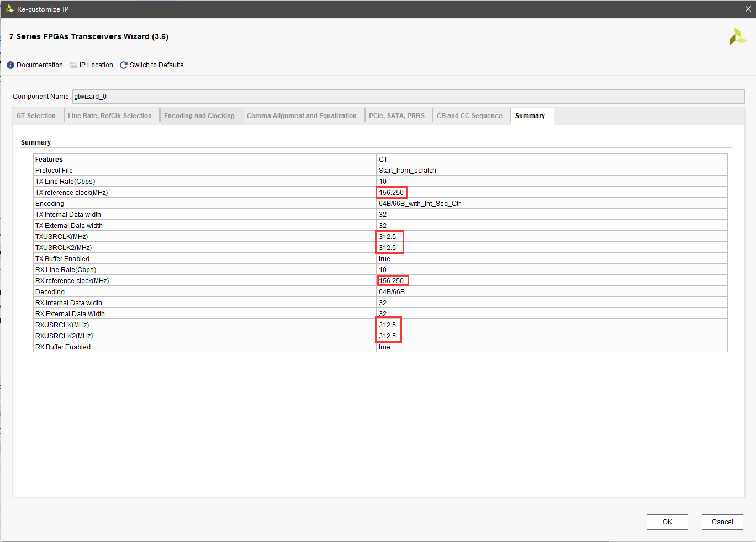Viewport: 756px width, 542px height.
Task: Click the Vivado icon in title bar
Action: (x=9, y=9)
